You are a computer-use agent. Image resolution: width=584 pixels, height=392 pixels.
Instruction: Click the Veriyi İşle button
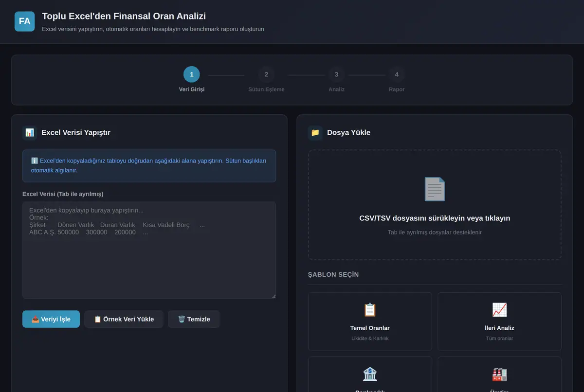click(x=51, y=319)
